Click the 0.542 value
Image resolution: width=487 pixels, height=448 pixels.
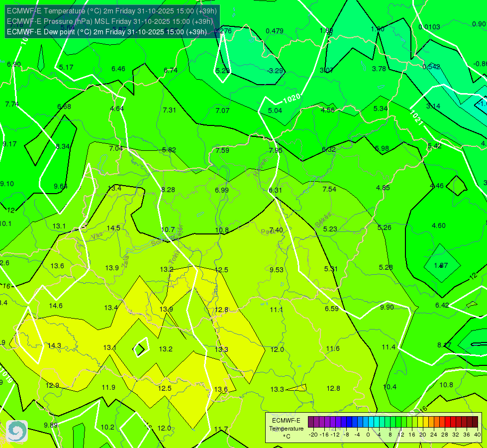click(x=431, y=67)
